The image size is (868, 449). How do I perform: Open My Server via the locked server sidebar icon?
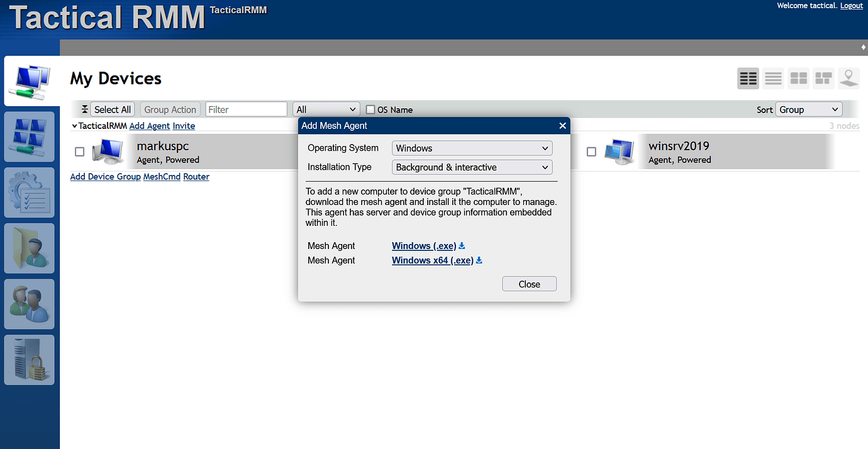pyautogui.click(x=29, y=359)
